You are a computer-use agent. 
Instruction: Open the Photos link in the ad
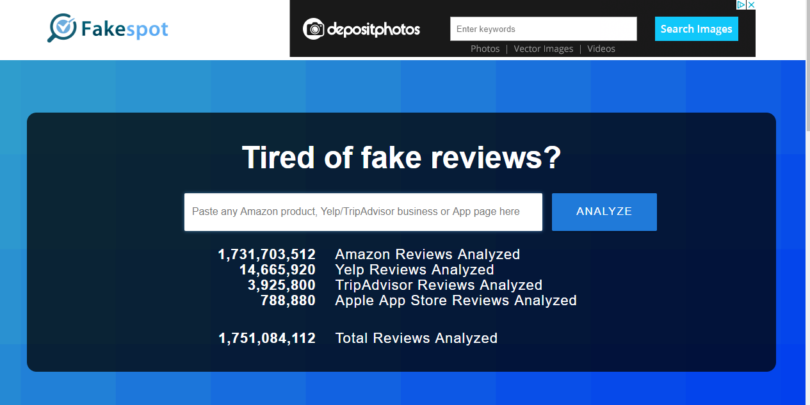click(485, 48)
